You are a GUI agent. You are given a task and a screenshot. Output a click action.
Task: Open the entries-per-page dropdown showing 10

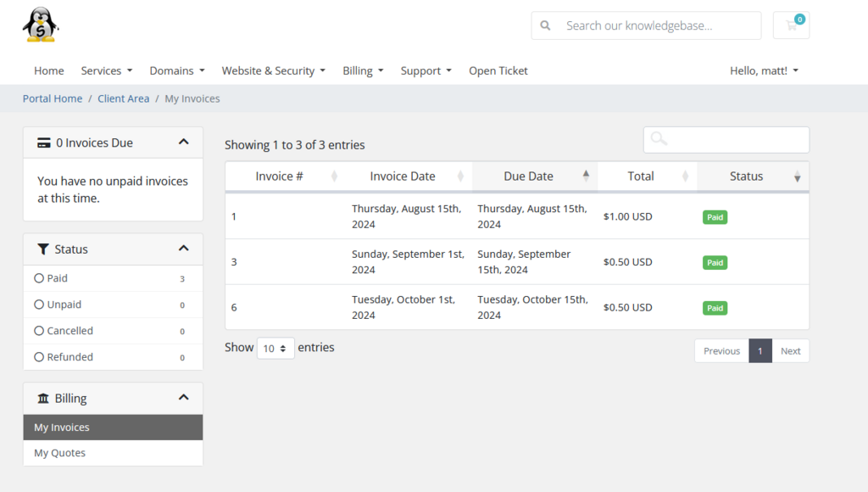[x=275, y=348]
